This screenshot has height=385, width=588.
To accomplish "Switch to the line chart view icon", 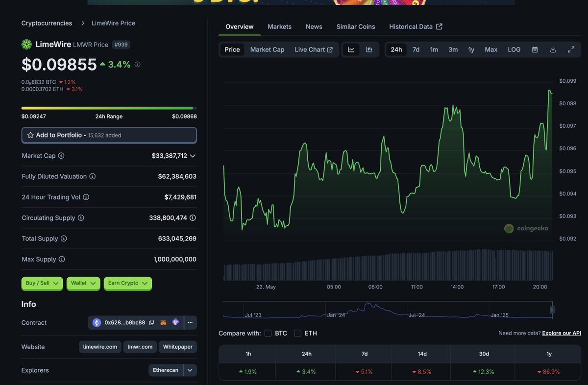I will (x=351, y=49).
